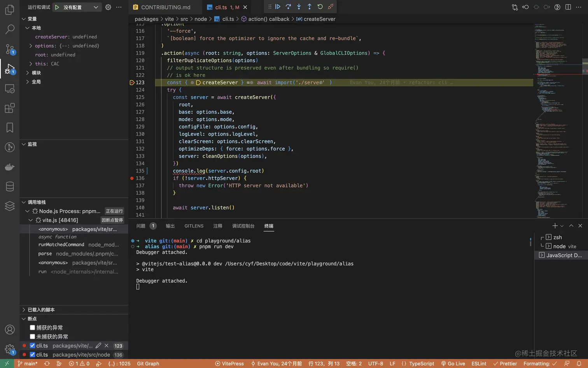This screenshot has width=588, height=368.
Task: Select JavaScript Debug terminal entry
Action: click(561, 255)
